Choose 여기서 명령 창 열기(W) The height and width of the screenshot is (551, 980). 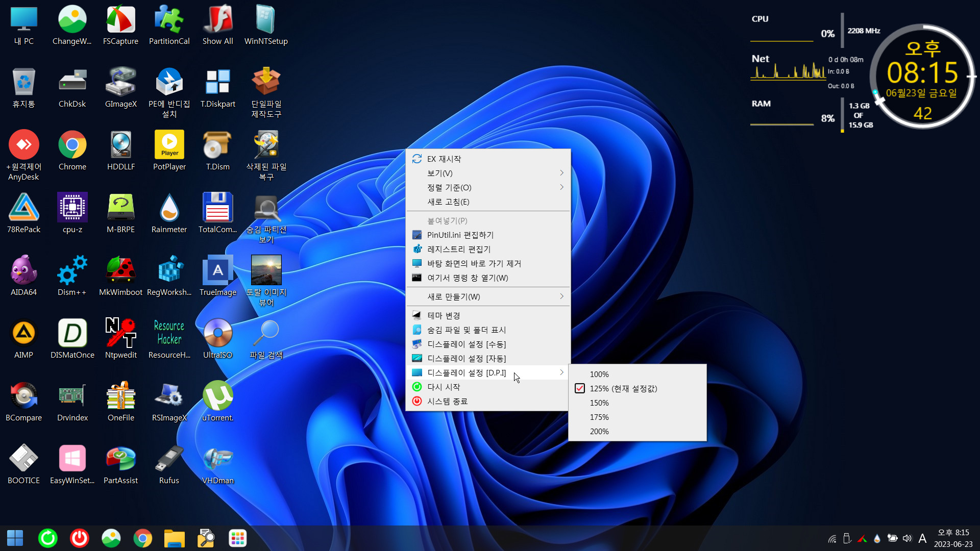click(x=488, y=278)
